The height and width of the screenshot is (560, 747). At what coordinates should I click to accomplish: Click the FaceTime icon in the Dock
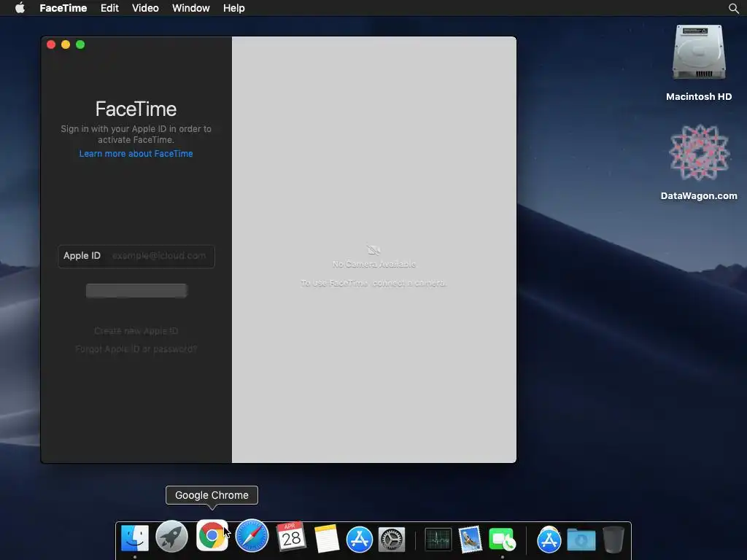pos(502,540)
